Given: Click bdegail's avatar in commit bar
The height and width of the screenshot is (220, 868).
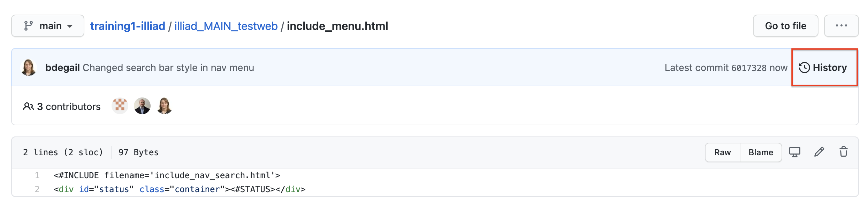Looking at the screenshot, I should pyautogui.click(x=29, y=68).
